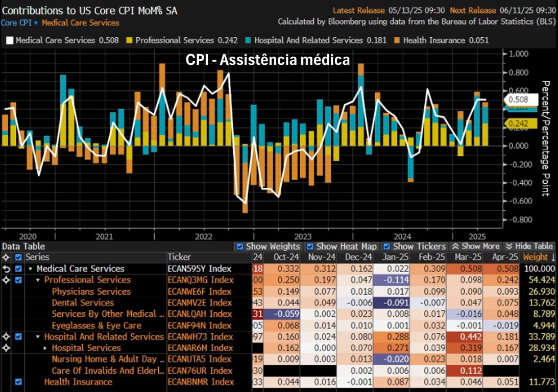Click the undo arrow icon beside Medical Care Services
Viewport: 558px width, 392px height.
pyautogui.click(x=6, y=268)
